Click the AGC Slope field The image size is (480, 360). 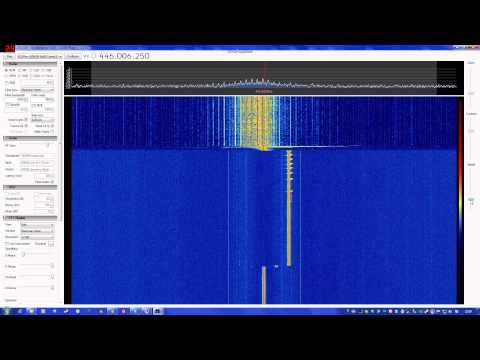[44, 211]
